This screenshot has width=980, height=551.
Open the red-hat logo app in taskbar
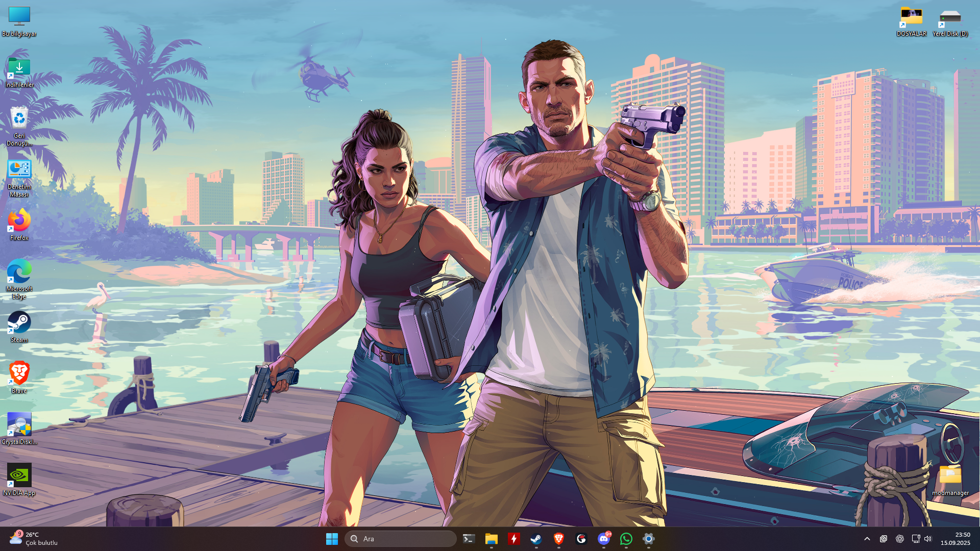click(581, 539)
